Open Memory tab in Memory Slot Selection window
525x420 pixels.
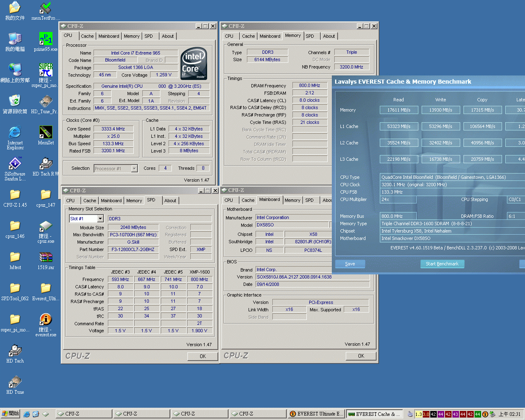(x=134, y=201)
